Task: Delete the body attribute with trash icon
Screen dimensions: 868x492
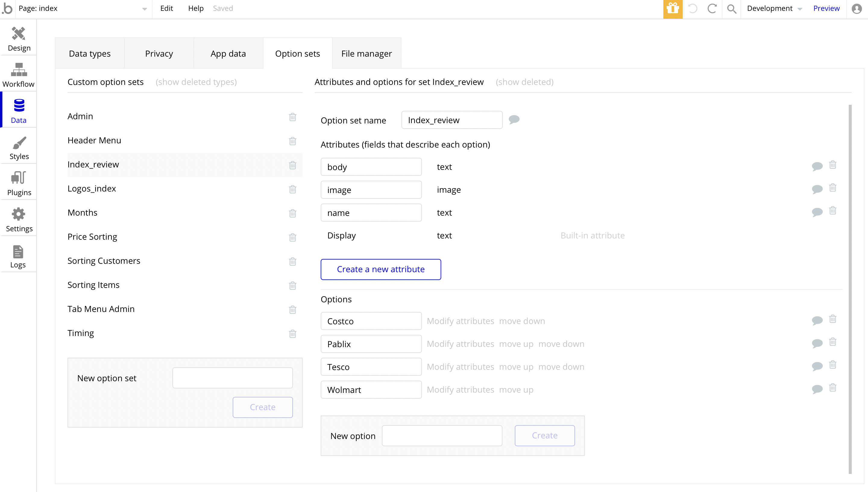Action: [x=832, y=165]
